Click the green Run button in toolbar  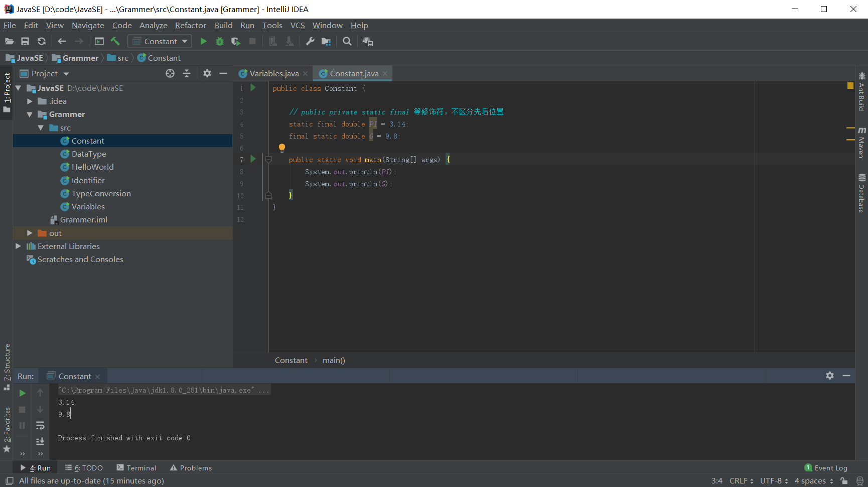pyautogui.click(x=203, y=42)
